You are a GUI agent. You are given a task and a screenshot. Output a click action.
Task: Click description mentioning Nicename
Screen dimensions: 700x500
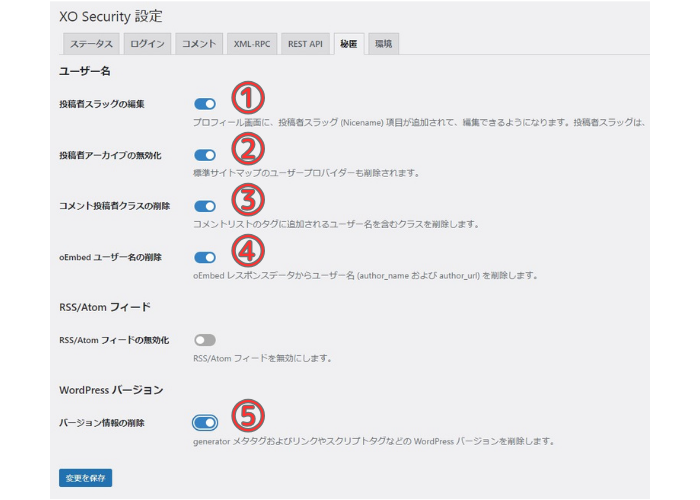tap(420, 122)
